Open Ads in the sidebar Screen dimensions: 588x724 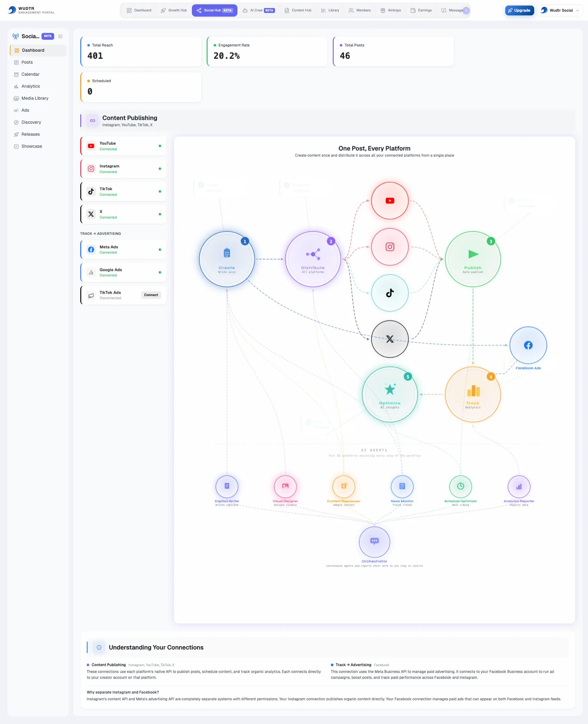[38, 110]
